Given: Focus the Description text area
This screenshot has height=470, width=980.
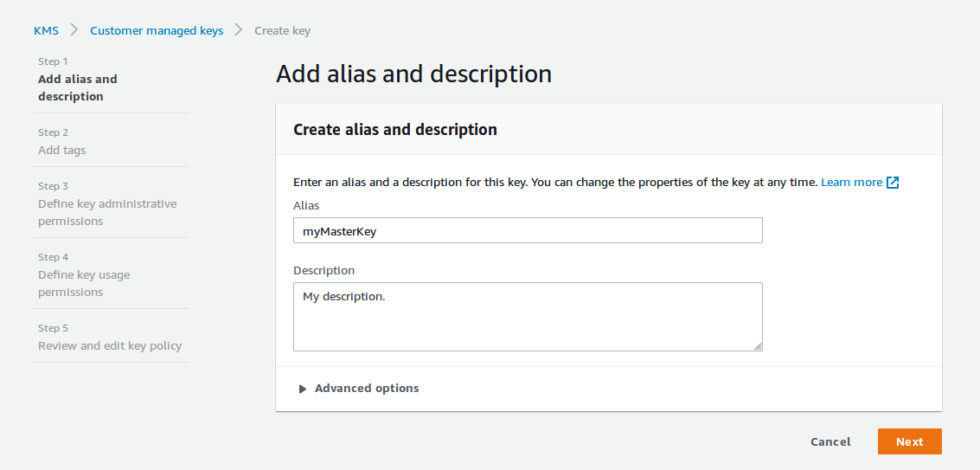Looking at the screenshot, I should (x=528, y=317).
